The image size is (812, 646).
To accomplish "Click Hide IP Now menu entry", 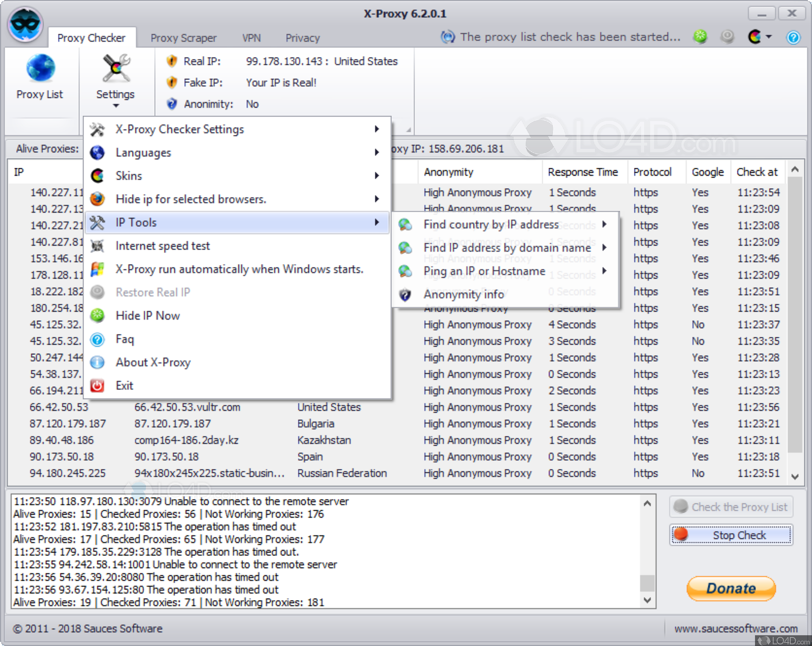I will [x=148, y=315].
